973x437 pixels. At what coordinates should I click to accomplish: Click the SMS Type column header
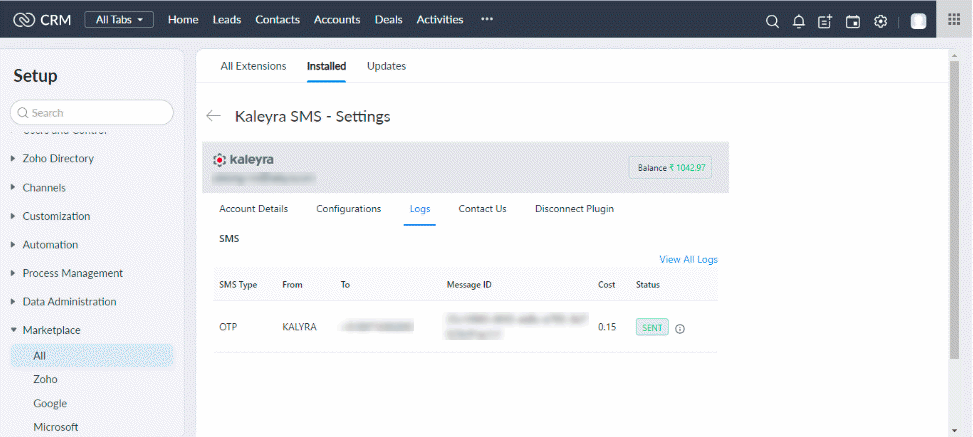(238, 285)
